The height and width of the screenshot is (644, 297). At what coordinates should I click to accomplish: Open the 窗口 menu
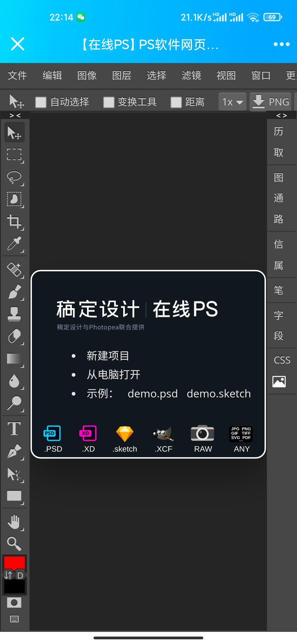click(x=261, y=75)
